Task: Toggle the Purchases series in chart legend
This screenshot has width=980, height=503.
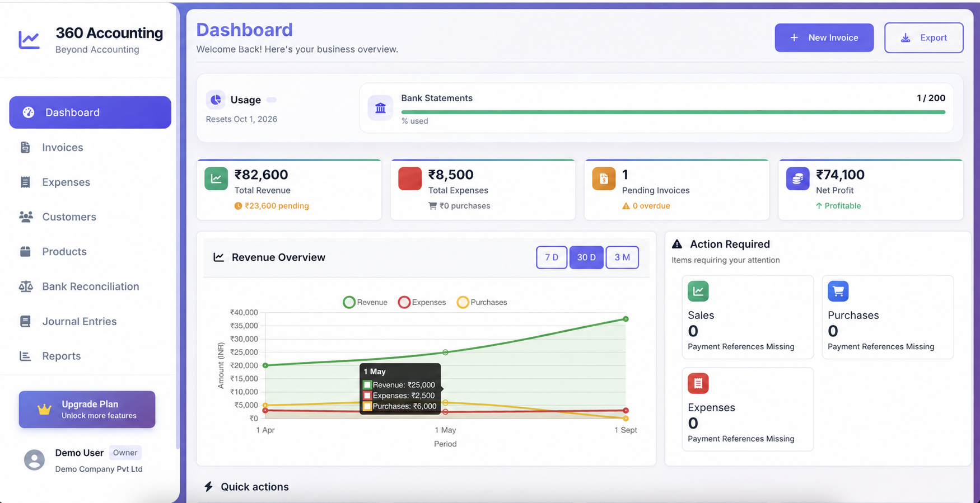Action: tap(482, 302)
